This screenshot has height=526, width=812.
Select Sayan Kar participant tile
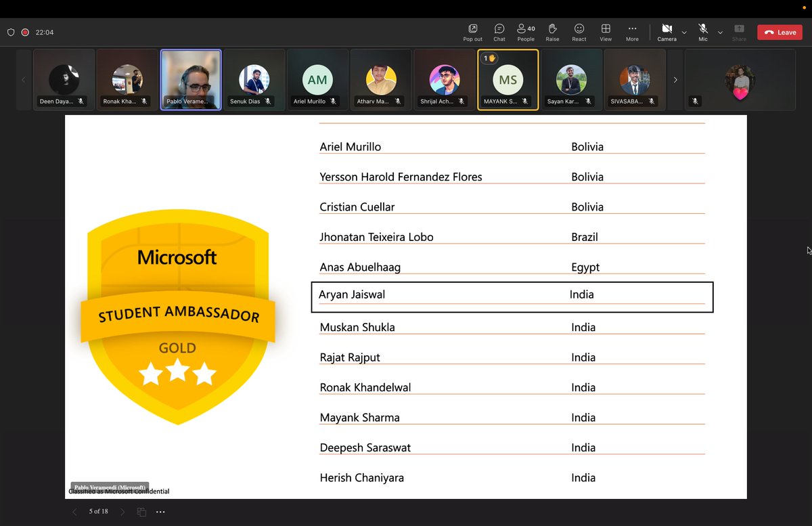(x=571, y=80)
